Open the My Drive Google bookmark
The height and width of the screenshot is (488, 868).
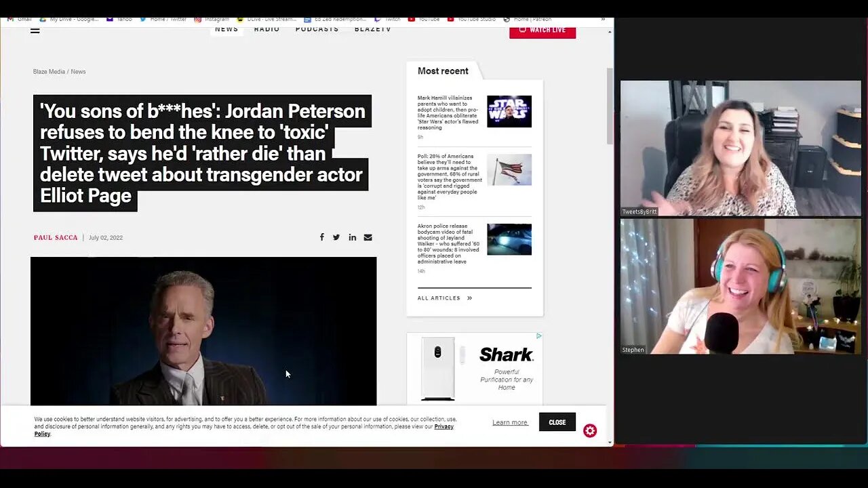(69, 20)
